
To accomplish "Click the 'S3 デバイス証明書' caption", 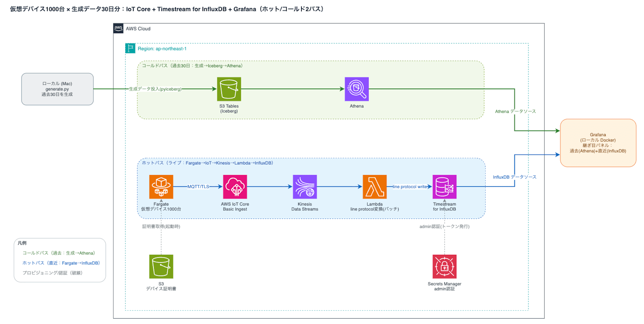I will [161, 286].
